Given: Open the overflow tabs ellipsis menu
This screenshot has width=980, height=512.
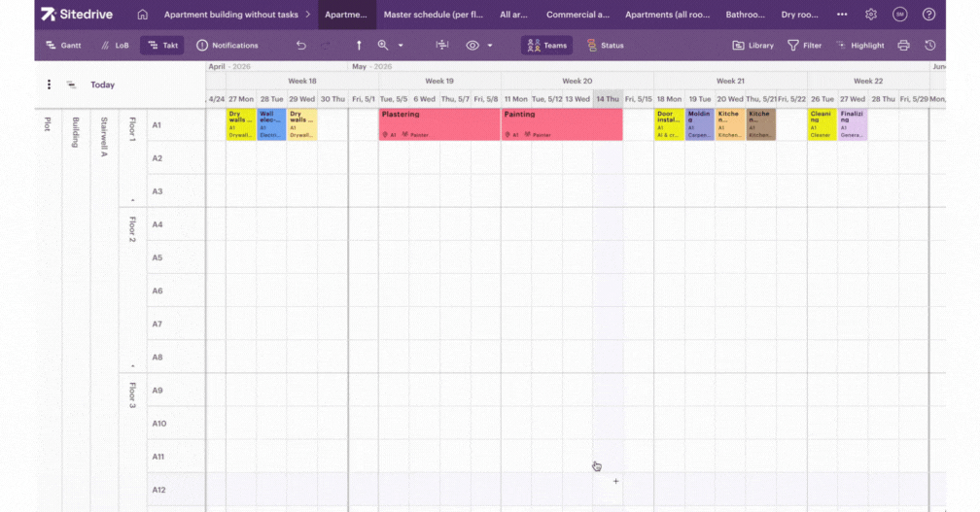Looking at the screenshot, I should (x=842, y=15).
